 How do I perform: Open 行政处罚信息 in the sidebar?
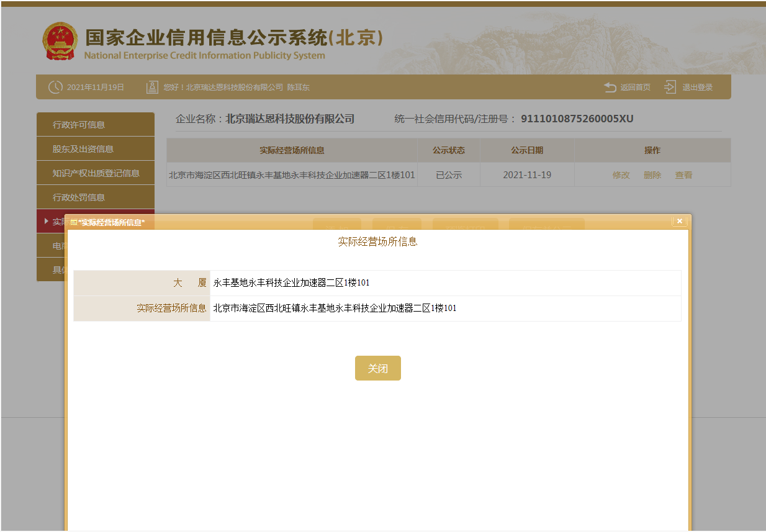click(x=96, y=197)
